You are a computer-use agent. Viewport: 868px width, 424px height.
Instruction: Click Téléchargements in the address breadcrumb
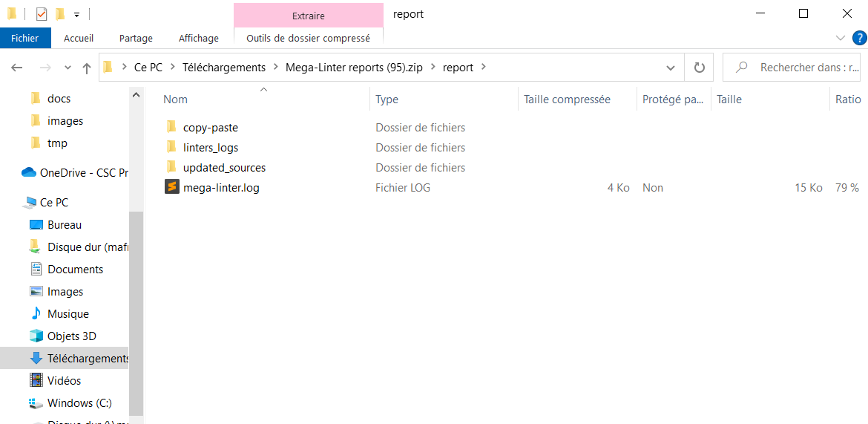click(223, 68)
